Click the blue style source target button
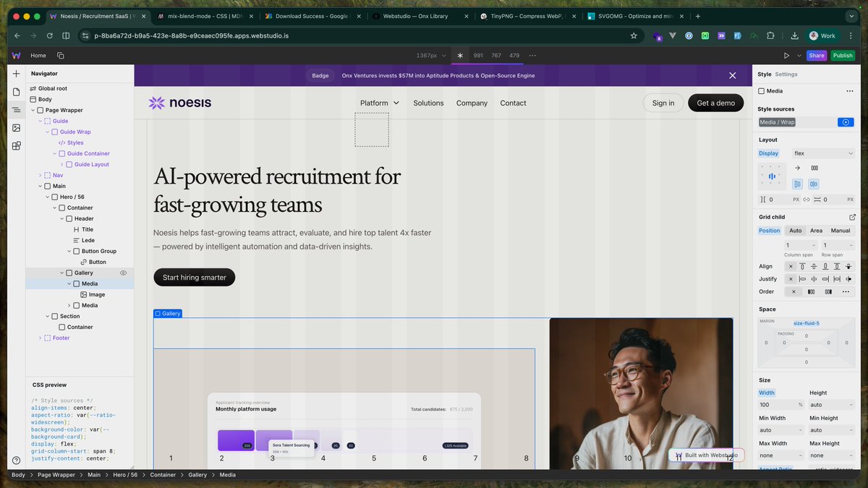This screenshot has width=868, height=488. [x=846, y=122]
